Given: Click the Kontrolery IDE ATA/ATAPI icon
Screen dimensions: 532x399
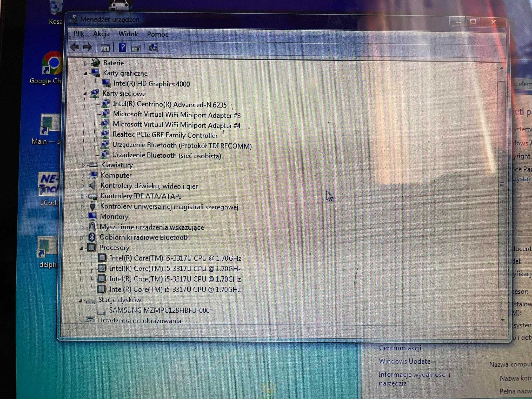Looking at the screenshot, I should pos(92,196).
